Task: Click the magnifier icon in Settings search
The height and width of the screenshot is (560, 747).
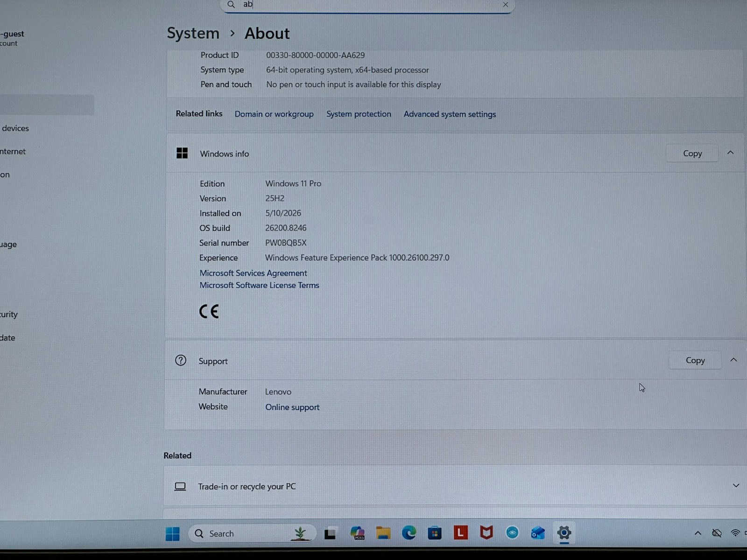Action: point(231,5)
